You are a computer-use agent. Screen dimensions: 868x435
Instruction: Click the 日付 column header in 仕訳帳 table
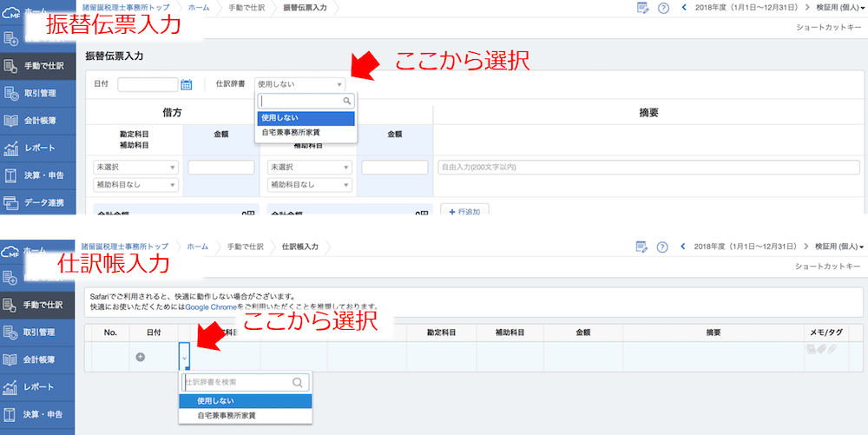(x=154, y=333)
